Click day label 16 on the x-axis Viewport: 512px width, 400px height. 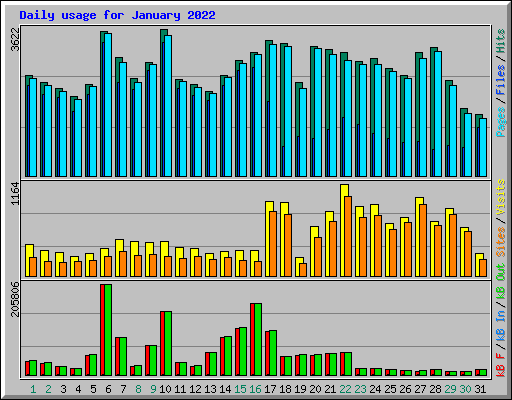[x=255, y=389]
